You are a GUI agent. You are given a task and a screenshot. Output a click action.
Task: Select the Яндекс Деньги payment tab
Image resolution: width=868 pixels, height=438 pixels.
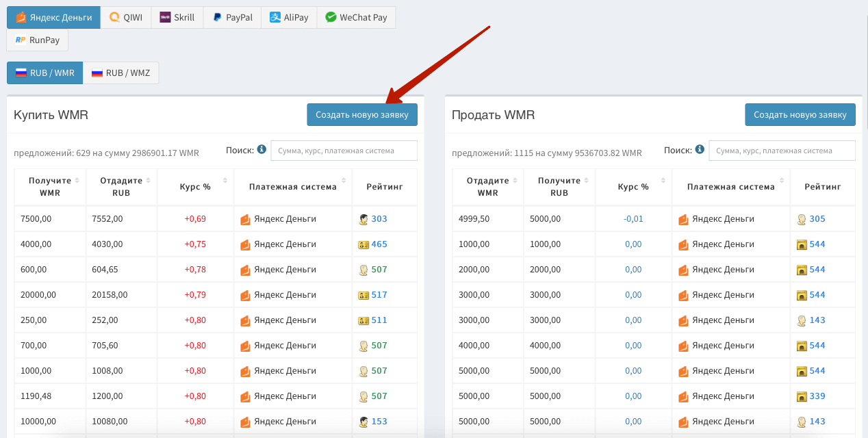pyautogui.click(x=53, y=17)
